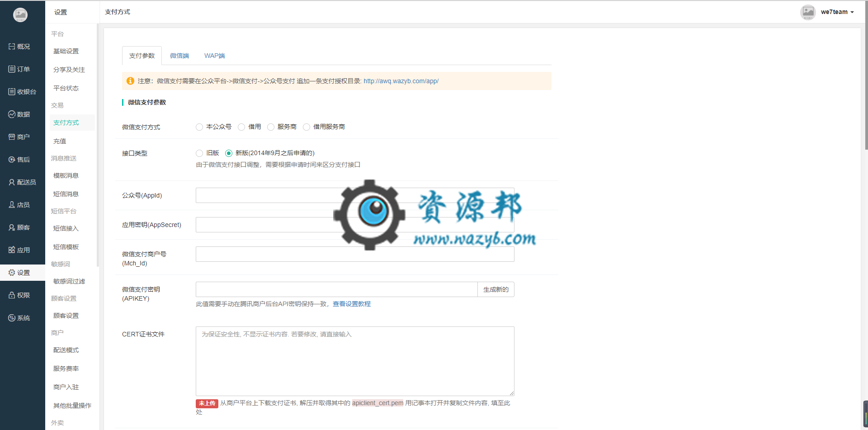Open the 商户 merchant section

point(19,137)
